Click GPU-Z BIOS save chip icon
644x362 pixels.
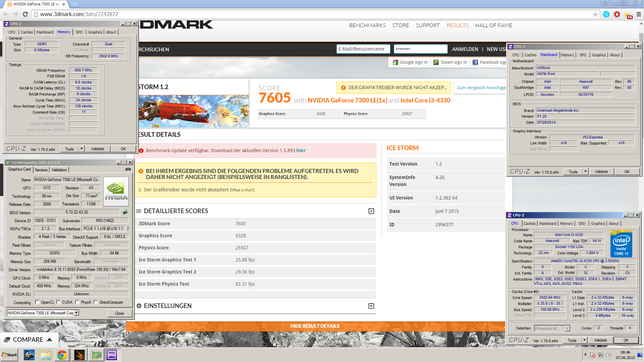click(x=125, y=212)
